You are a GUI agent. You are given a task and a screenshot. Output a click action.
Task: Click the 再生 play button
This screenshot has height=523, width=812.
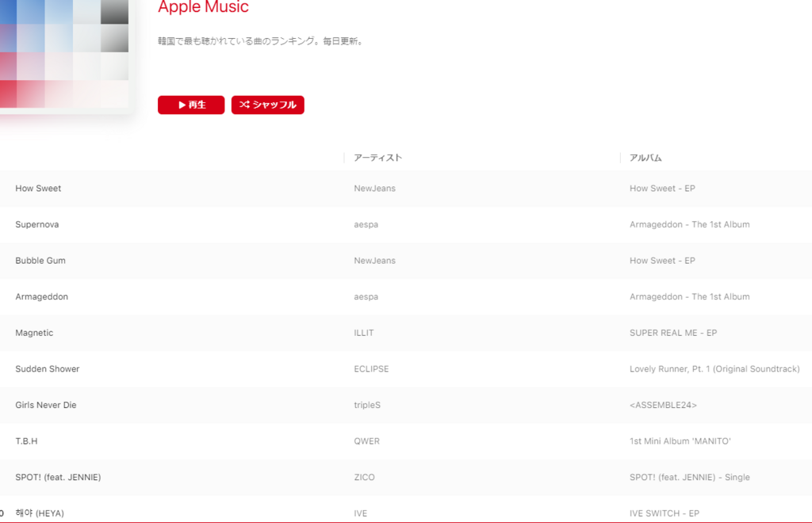[x=191, y=105]
